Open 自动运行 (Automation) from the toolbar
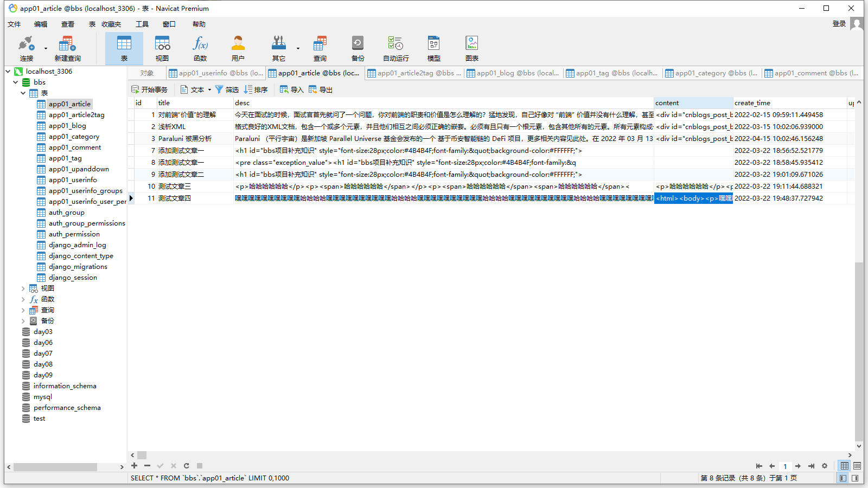The width and height of the screenshot is (868, 488). point(396,48)
